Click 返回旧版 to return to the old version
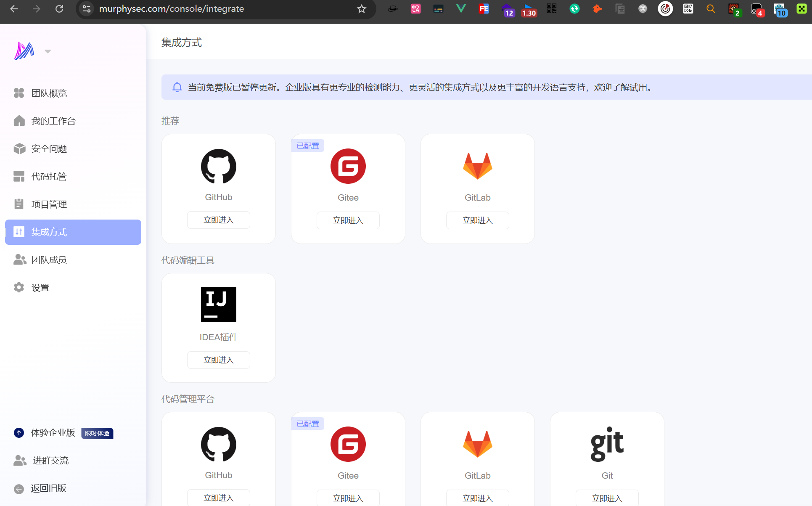The width and height of the screenshot is (812, 506). coord(48,488)
